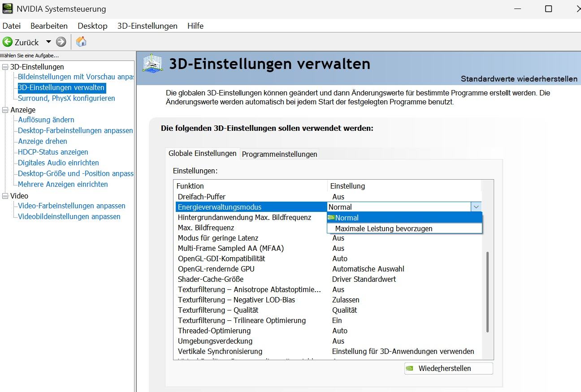Viewport: 581px width, 392px height.
Task: Open Mehrere Anzeigen einrichten
Action: pyautogui.click(x=63, y=184)
